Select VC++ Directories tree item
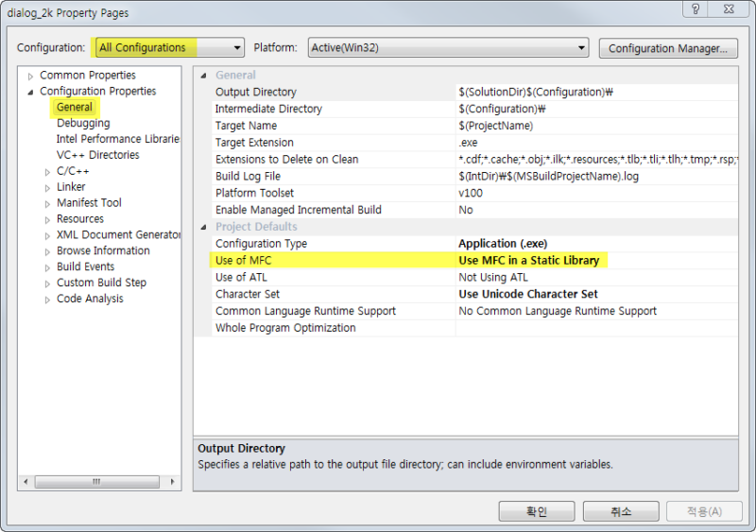Viewport: 756px width, 532px height. [x=98, y=155]
